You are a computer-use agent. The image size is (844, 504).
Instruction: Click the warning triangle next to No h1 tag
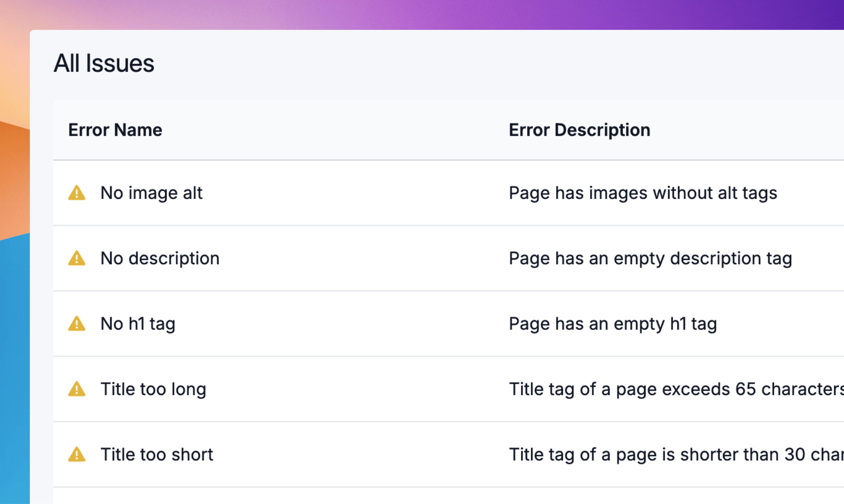click(x=77, y=324)
